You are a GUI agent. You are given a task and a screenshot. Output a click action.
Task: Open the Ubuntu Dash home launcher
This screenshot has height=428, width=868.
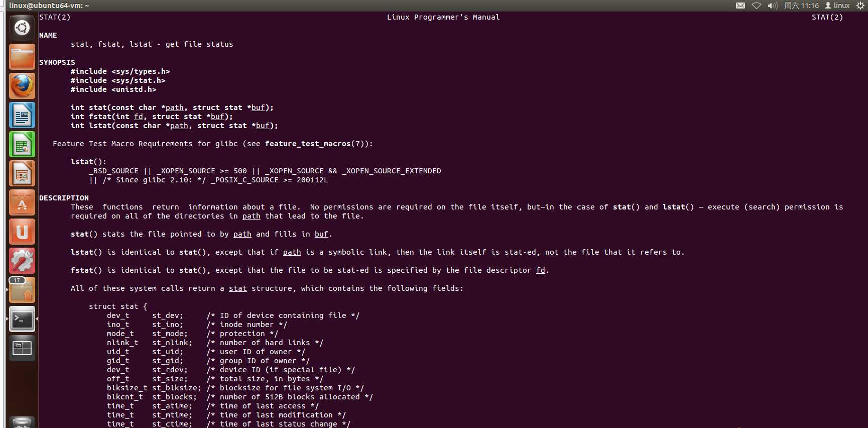[x=22, y=28]
